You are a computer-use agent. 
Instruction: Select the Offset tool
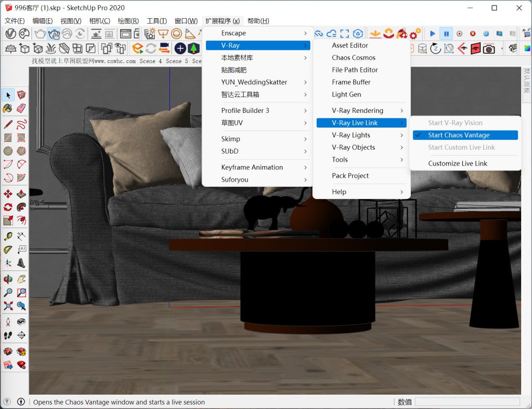pyautogui.click(x=21, y=221)
